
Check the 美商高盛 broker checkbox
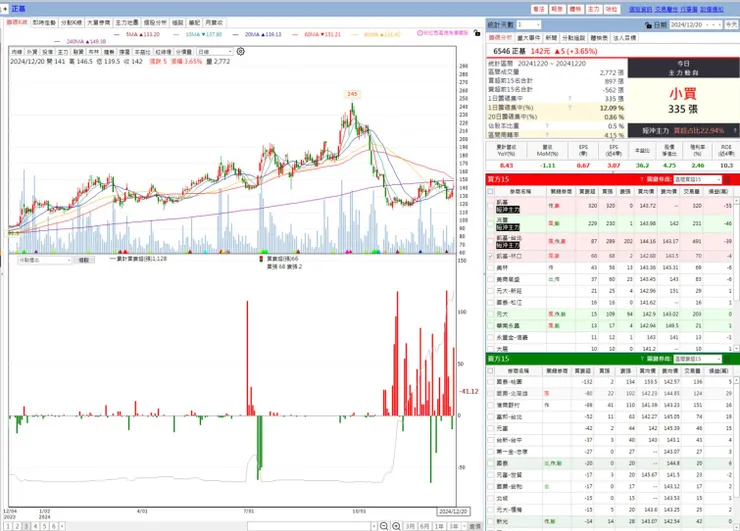point(491,279)
